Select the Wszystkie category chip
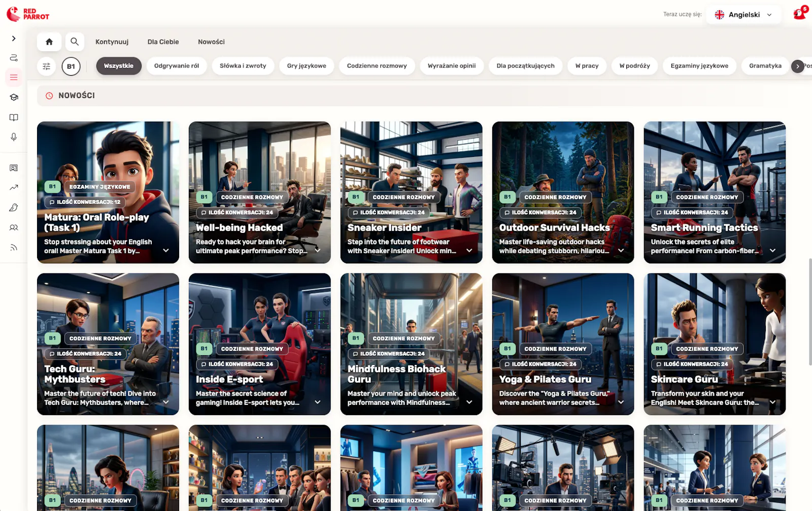Viewport: 812px width, 511px height. coord(119,66)
